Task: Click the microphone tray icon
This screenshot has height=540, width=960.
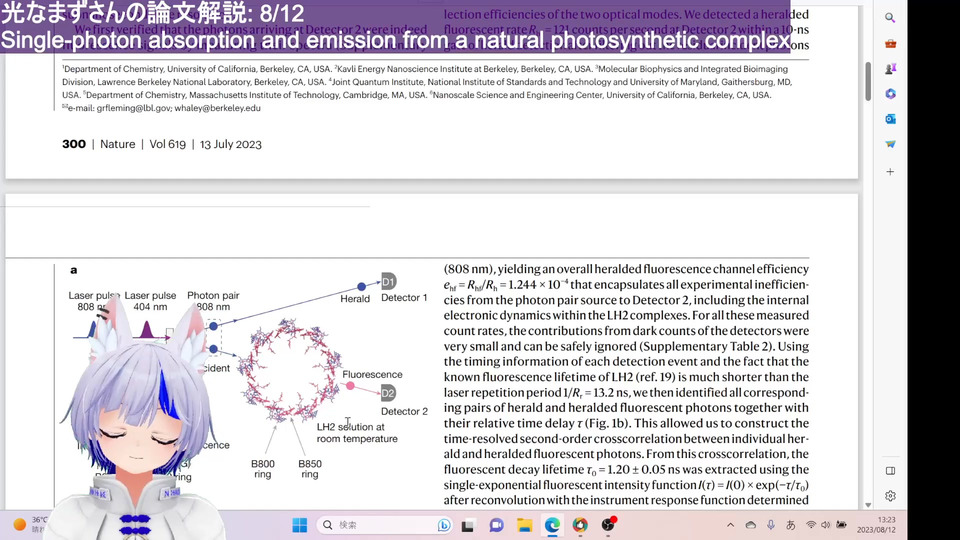Action: pyautogui.click(x=771, y=525)
